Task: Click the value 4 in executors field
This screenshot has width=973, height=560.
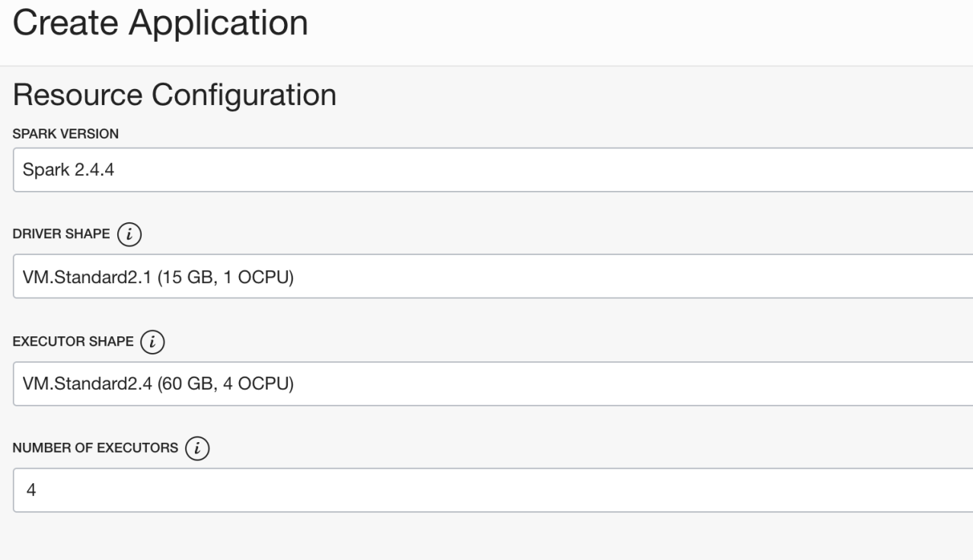Action: click(x=31, y=490)
